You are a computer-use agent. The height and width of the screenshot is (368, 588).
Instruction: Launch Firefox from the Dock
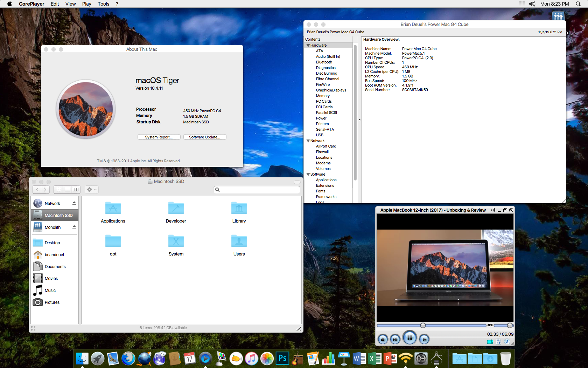pyautogui.click(x=128, y=359)
